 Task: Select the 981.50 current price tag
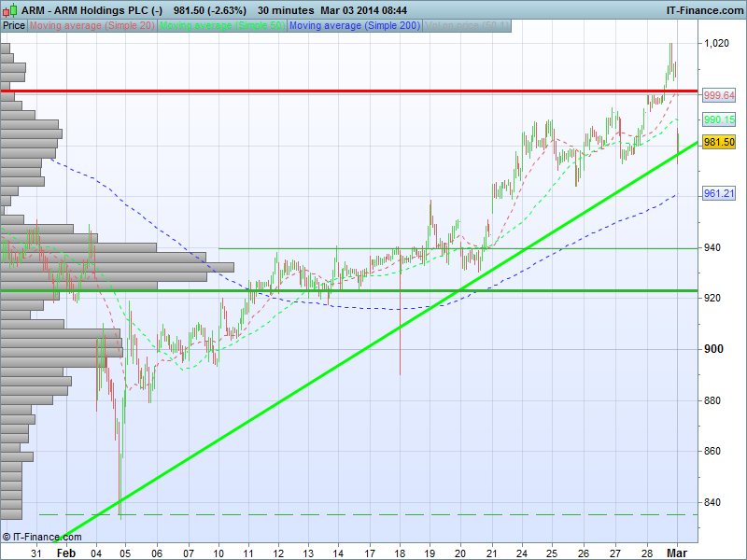[719, 142]
